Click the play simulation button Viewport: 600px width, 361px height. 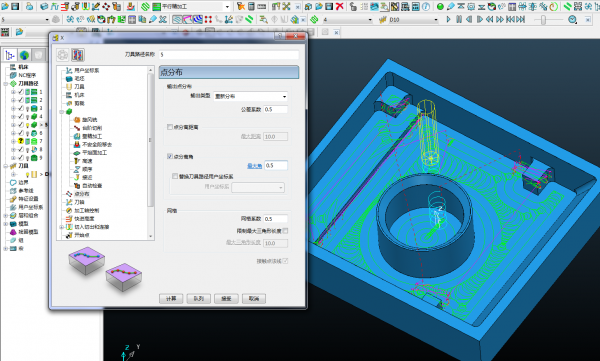(x=448, y=19)
